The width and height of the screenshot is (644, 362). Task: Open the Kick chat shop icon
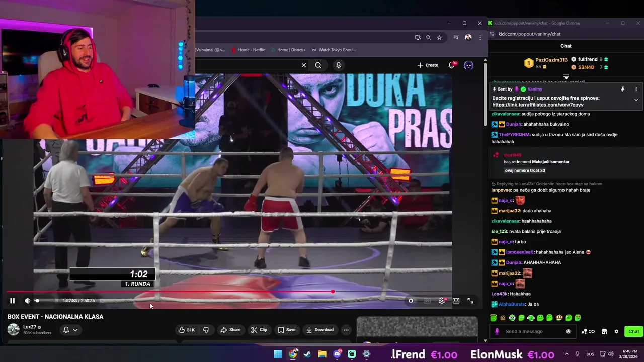coord(604,331)
